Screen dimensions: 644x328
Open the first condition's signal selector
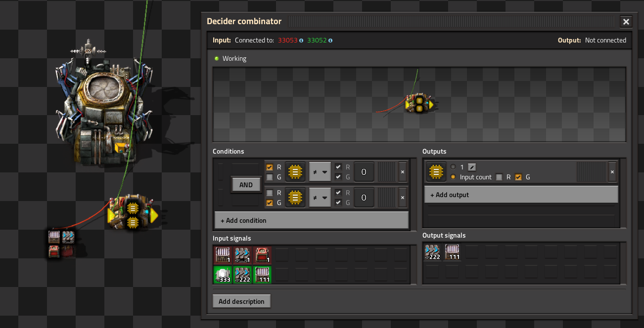(295, 171)
